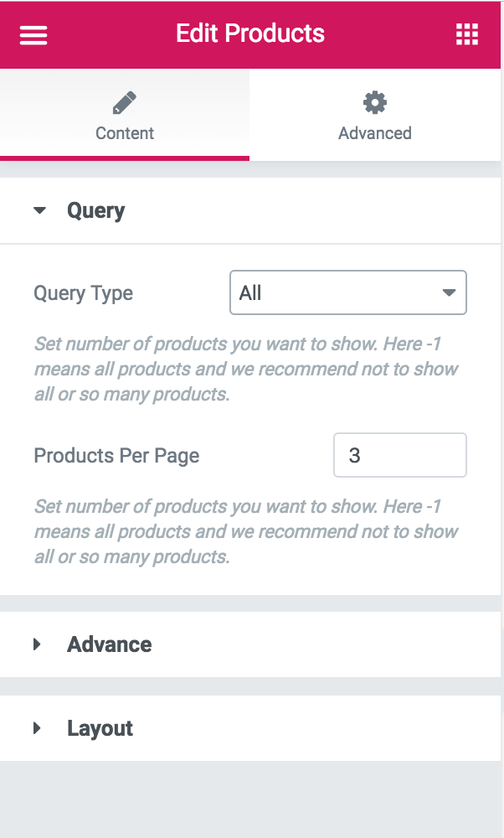
Task: Click the Query section heading
Action: click(x=95, y=210)
